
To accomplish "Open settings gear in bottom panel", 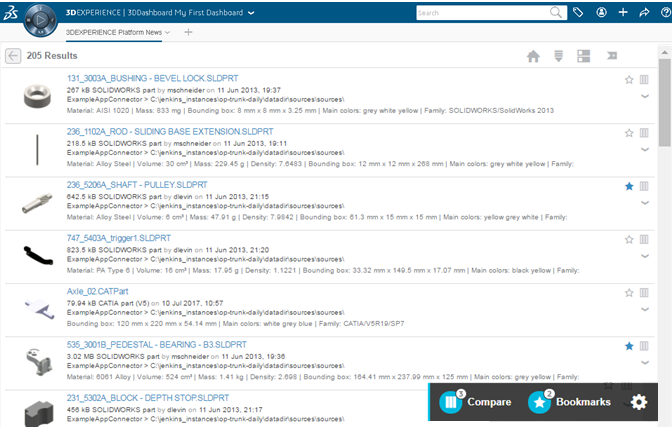I will pos(639,402).
